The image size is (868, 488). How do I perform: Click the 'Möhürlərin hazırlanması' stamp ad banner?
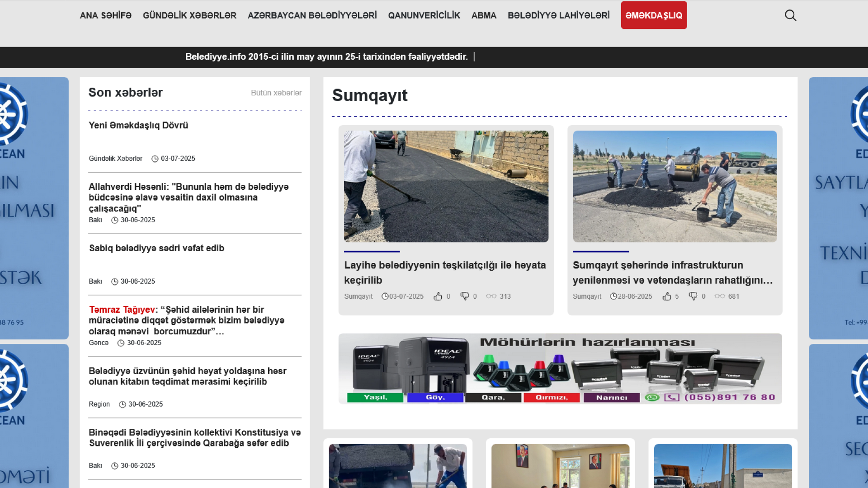pyautogui.click(x=560, y=368)
